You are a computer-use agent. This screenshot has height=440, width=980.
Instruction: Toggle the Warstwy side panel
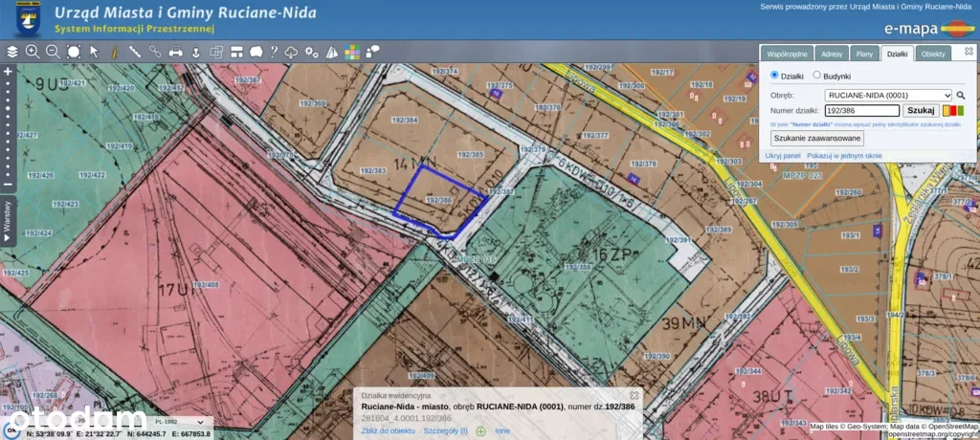pyautogui.click(x=8, y=222)
